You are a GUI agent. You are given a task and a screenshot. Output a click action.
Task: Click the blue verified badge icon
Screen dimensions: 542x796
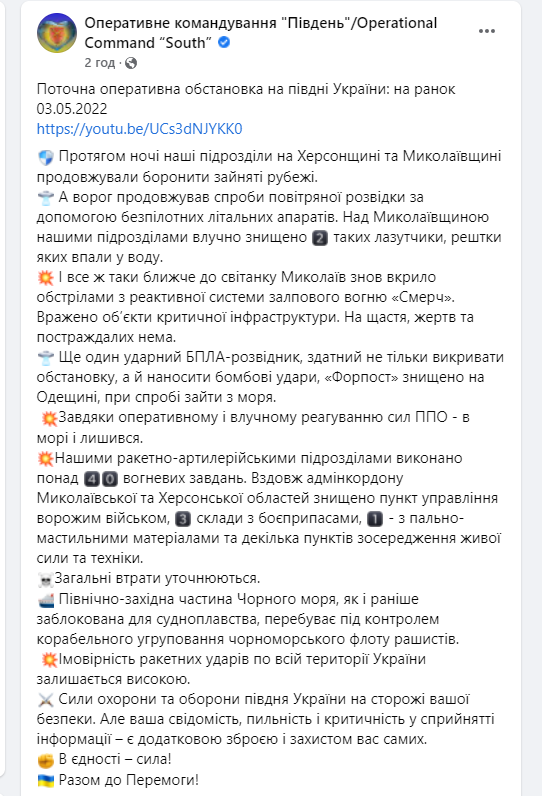224,43
